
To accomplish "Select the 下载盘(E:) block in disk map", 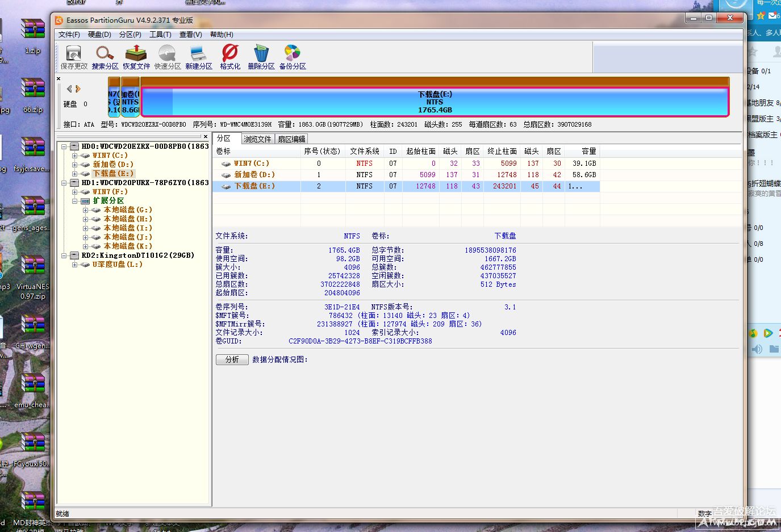I will pos(435,102).
